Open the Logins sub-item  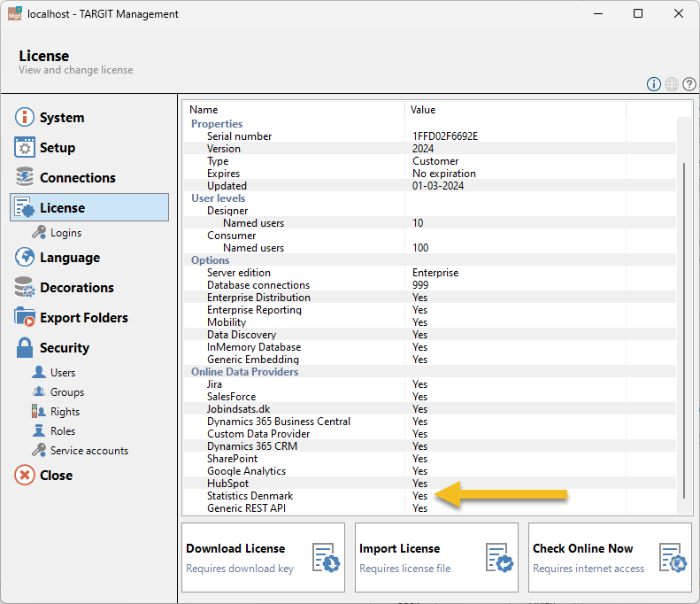click(x=65, y=233)
